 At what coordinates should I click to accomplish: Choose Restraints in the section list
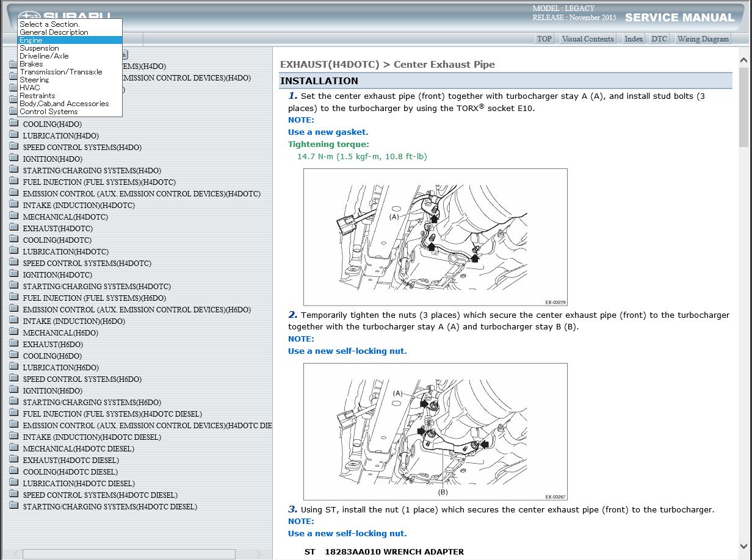(70, 96)
